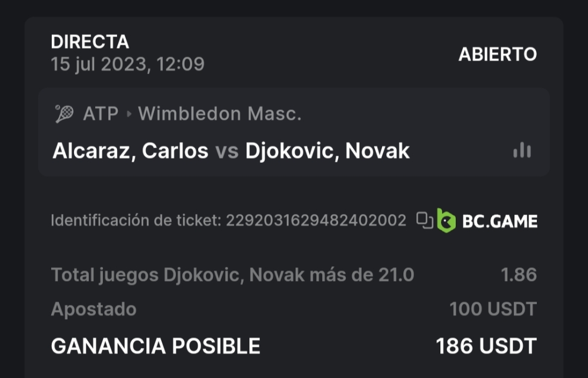Click the Total juegos Djokovic selection line
This screenshot has height=378, width=588.
tap(232, 275)
